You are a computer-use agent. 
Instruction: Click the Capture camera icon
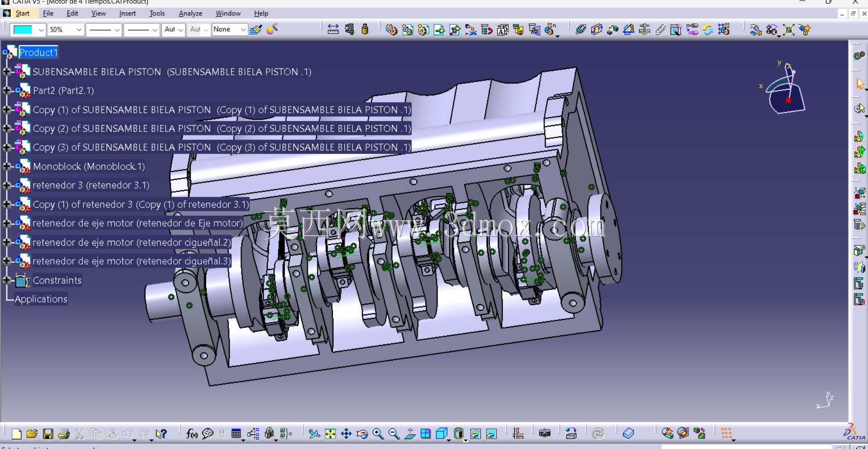click(545, 434)
